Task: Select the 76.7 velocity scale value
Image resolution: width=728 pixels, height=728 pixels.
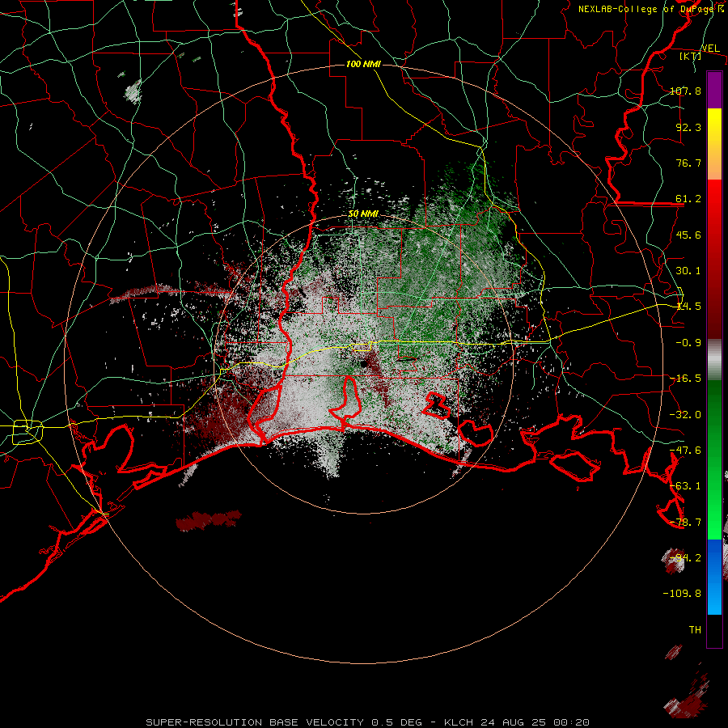Action: [688, 163]
